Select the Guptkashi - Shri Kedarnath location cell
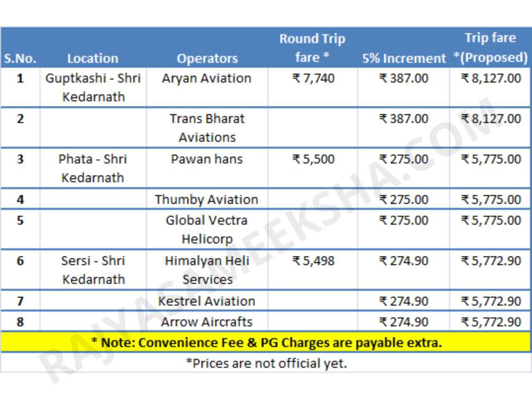This screenshot has height=399, width=532. [93, 88]
